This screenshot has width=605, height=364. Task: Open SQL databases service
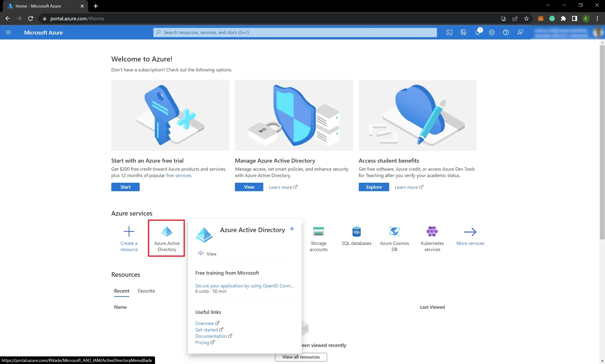(356, 236)
